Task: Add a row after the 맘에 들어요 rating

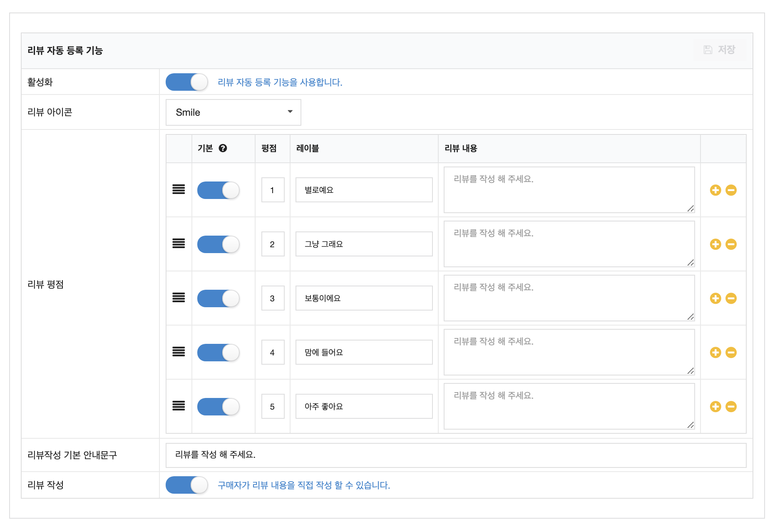Action: coord(715,353)
